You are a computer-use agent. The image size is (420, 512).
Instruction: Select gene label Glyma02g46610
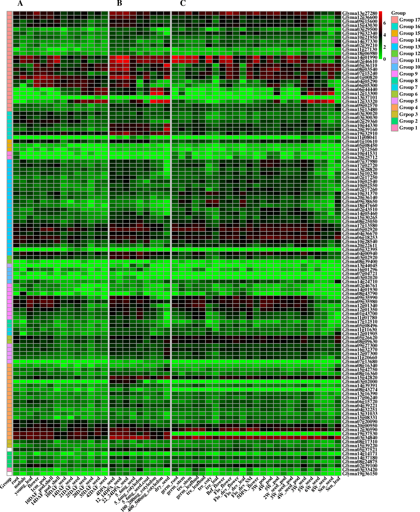click(x=360, y=61)
